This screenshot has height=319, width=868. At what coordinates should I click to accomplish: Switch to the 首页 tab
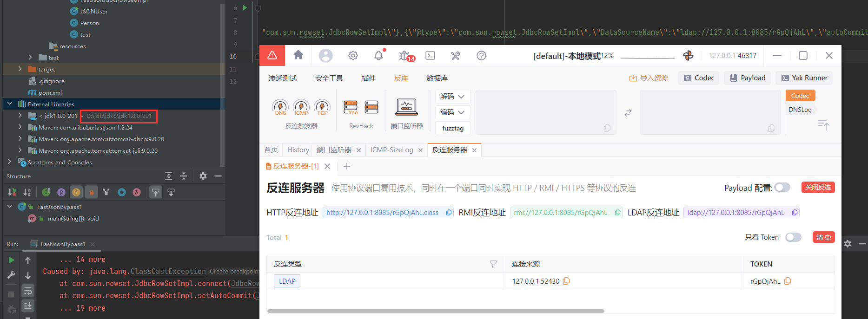(271, 150)
